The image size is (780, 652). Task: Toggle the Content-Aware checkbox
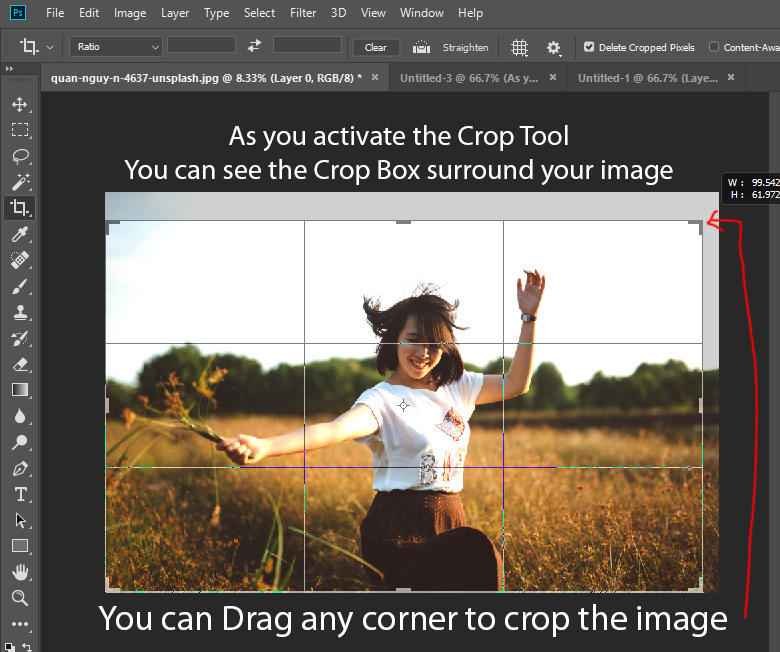[714, 47]
